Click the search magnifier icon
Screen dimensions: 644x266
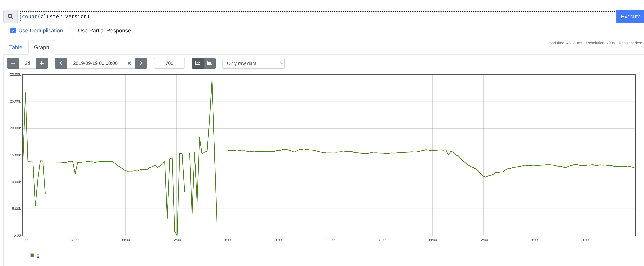(x=10, y=16)
